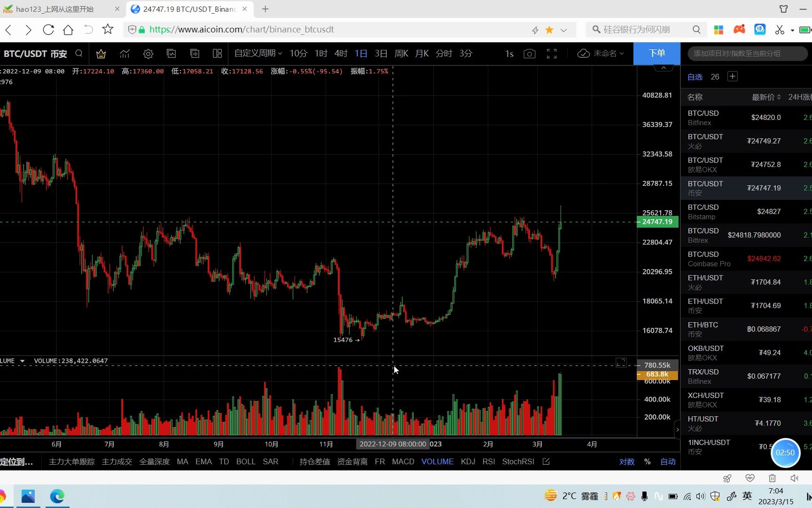Go to browser home page
The image size is (812, 508).
point(68,30)
